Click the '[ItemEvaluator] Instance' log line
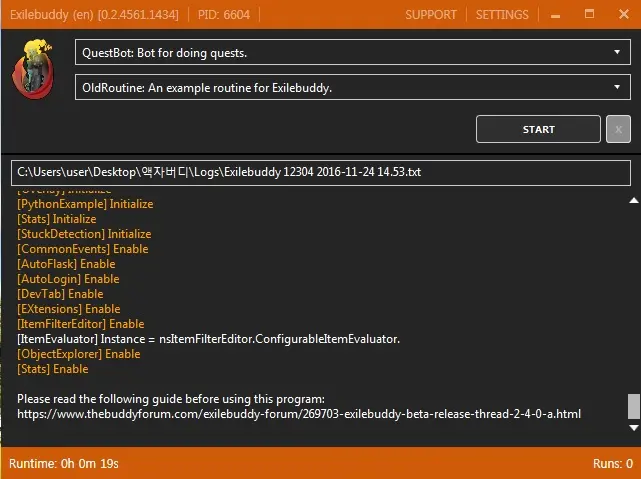This screenshot has width=641, height=479. click(208, 339)
